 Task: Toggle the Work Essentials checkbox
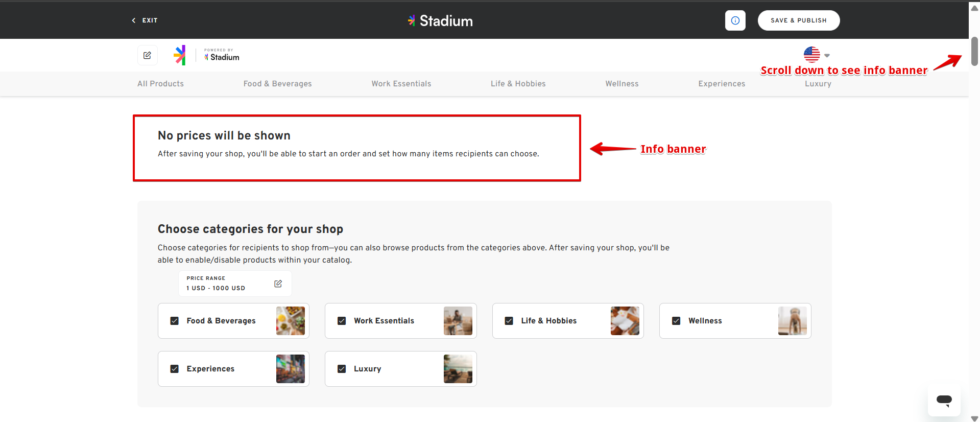coord(342,321)
